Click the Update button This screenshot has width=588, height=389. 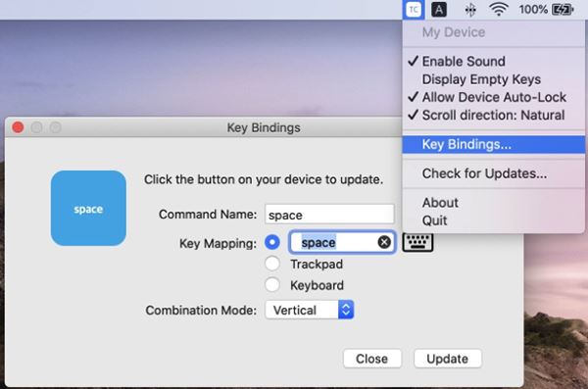pos(448,359)
